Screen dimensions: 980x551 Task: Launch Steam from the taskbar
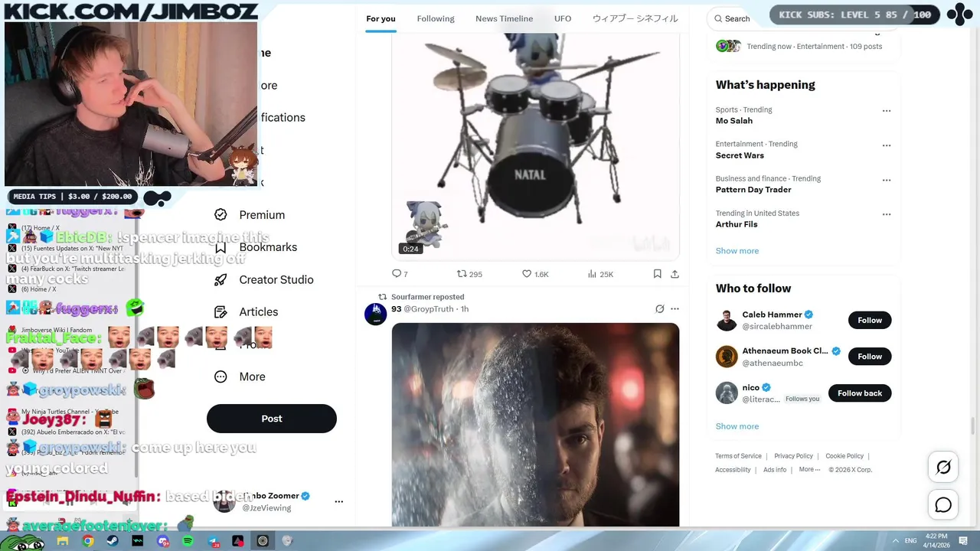coord(113,541)
